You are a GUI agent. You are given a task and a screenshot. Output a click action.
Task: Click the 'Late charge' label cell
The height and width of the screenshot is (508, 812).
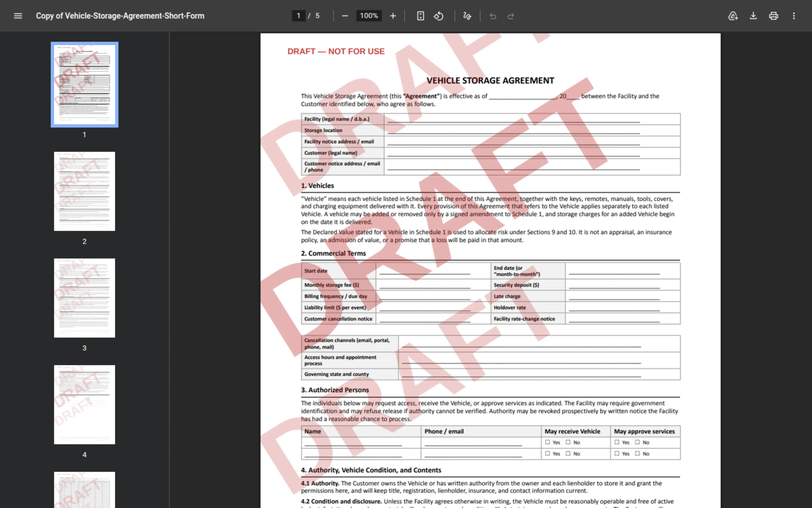coord(528,296)
